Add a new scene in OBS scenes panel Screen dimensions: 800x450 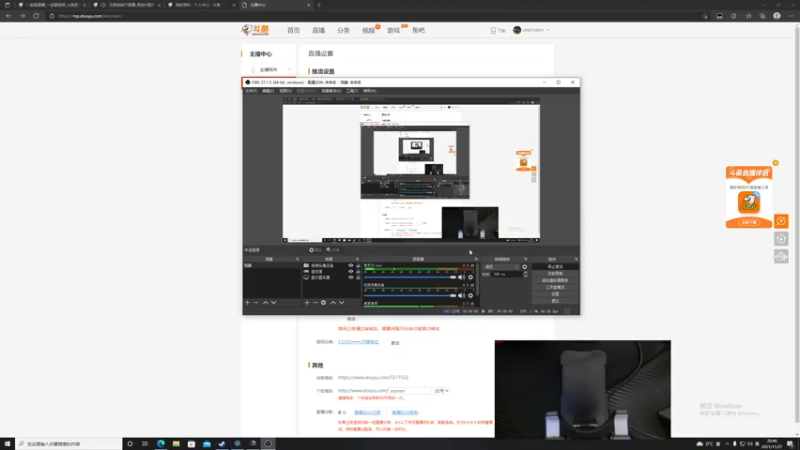[247, 303]
